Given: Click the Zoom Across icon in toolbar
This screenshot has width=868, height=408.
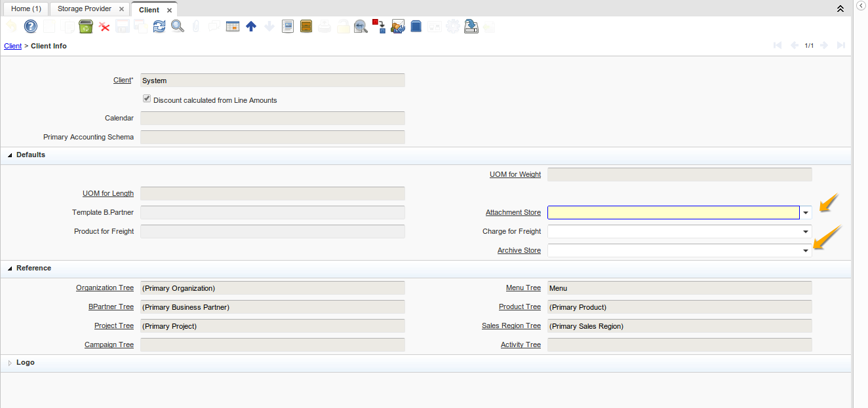Looking at the screenshot, I should [361, 26].
